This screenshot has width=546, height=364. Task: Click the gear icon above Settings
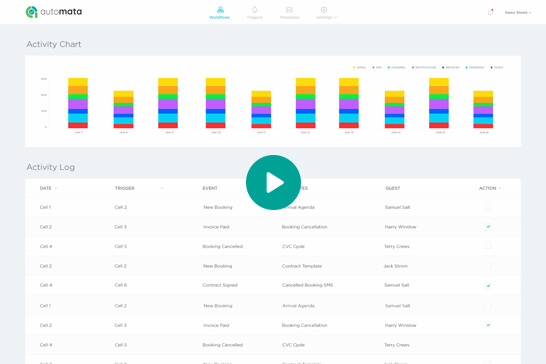[324, 10]
